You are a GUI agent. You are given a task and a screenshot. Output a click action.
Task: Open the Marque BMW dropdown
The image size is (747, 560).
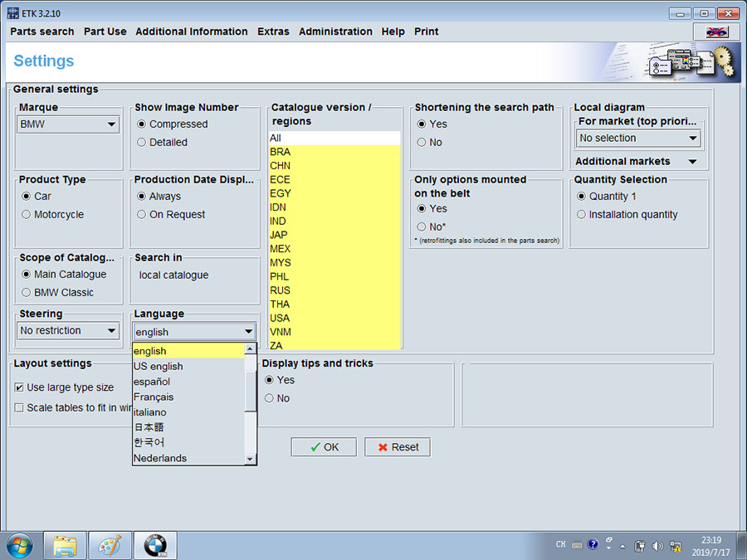(x=68, y=124)
